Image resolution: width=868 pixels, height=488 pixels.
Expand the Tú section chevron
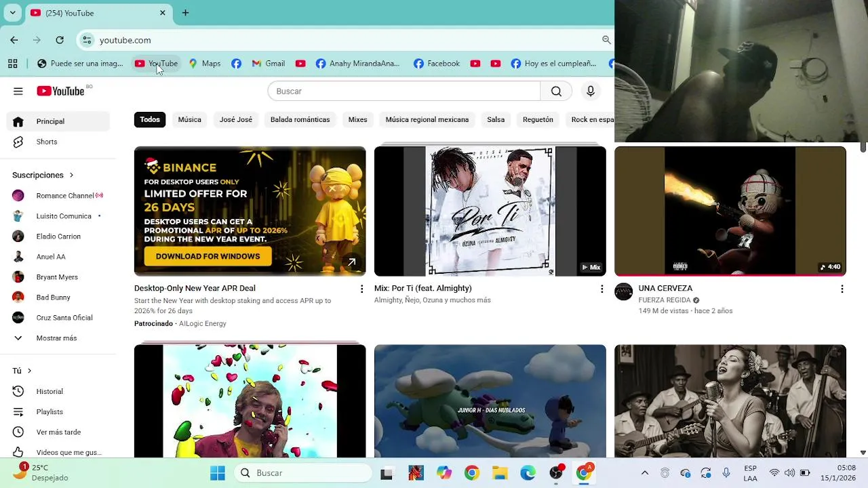(x=29, y=371)
